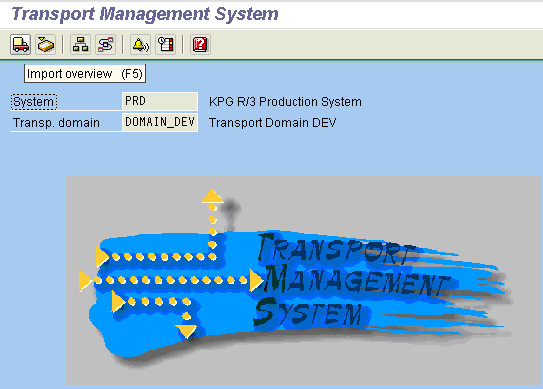Click the Transport Domain DEV description

pyautogui.click(x=273, y=123)
